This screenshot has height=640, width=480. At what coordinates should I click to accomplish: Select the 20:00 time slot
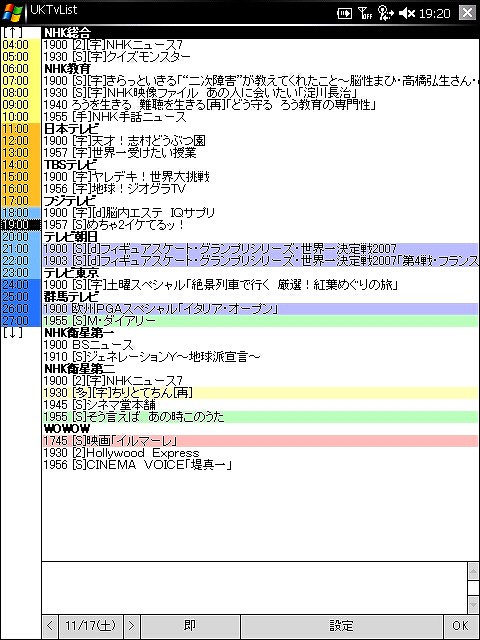click(21, 237)
